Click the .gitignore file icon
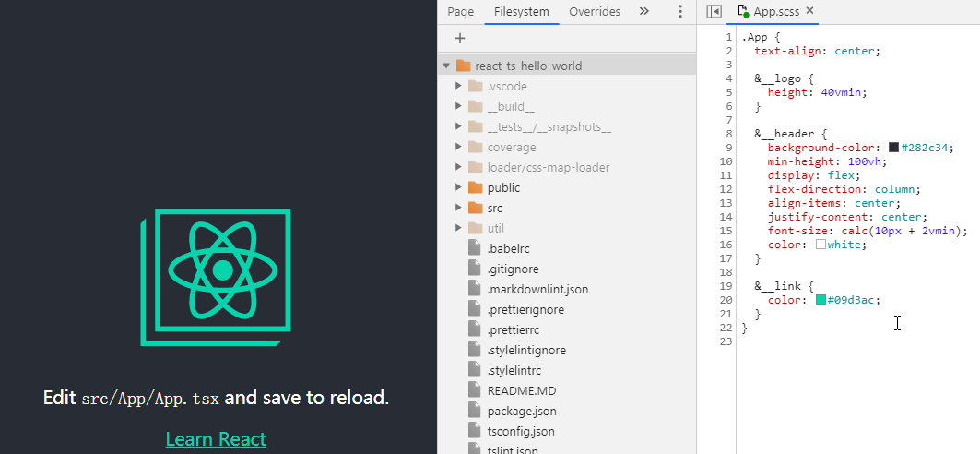Viewport: 980px width, 454px height. tap(475, 269)
